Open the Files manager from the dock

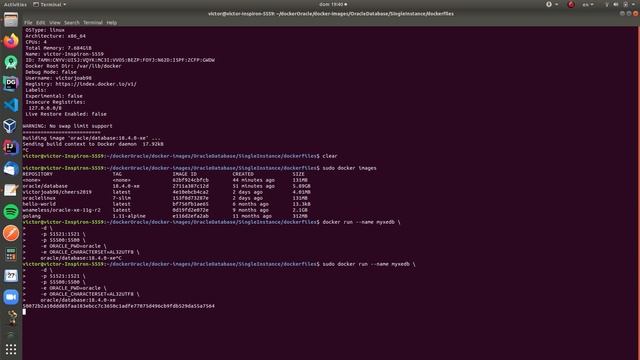(x=11, y=20)
